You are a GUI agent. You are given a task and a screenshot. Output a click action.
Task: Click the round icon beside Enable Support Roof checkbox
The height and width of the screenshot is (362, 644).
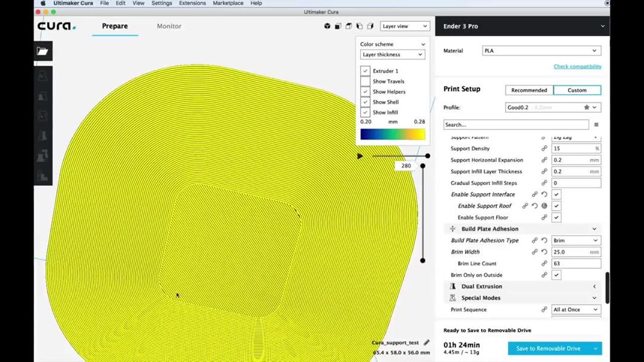pos(544,206)
